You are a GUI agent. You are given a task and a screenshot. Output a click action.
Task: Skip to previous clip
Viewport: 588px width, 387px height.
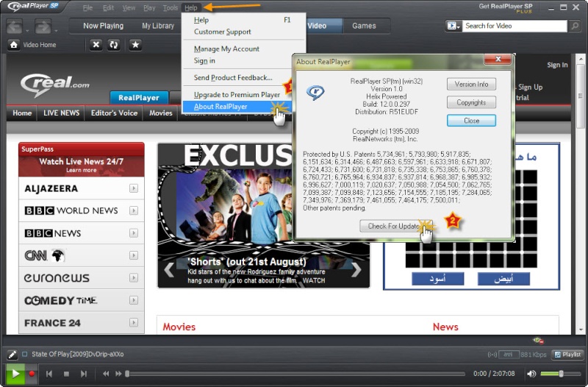[x=49, y=374]
